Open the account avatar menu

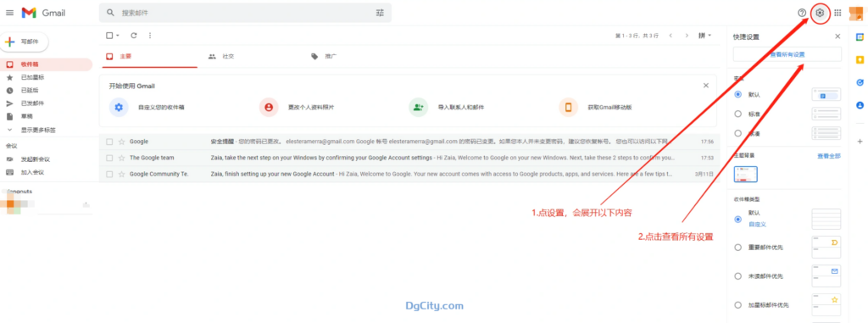tap(856, 13)
